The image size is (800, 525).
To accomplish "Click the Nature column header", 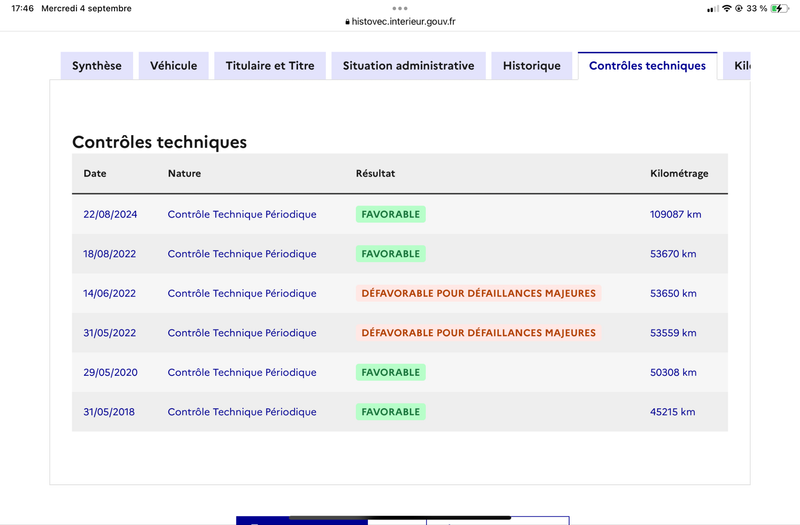I will pyautogui.click(x=184, y=173).
